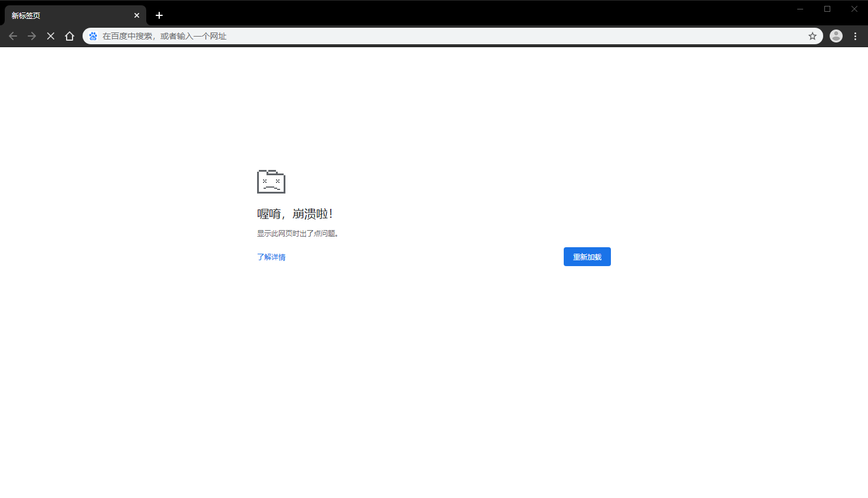
Task: Click the 重新加载 reload button
Action: [x=587, y=257]
